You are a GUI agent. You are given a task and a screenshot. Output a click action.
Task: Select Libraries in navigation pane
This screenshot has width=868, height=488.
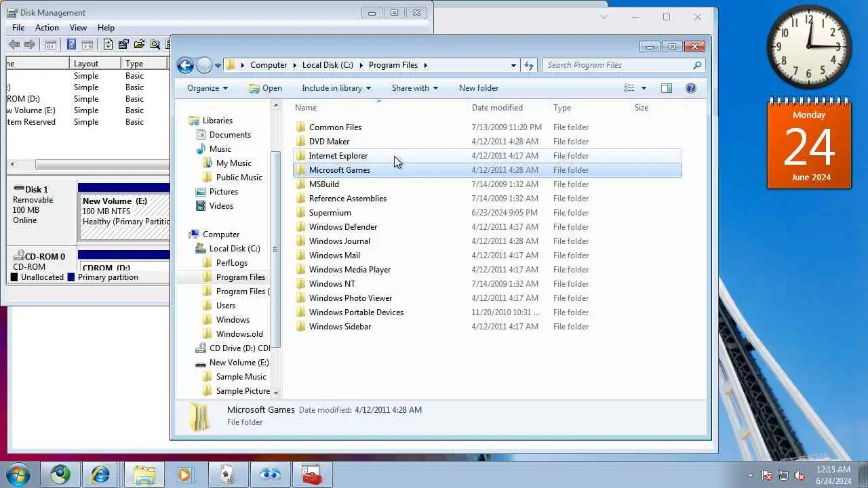(210, 121)
